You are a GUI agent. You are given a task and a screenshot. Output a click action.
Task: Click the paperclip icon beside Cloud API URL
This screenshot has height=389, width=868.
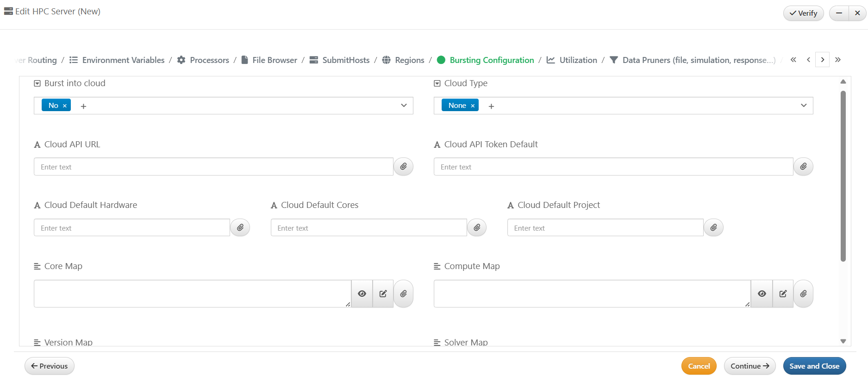coord(403,167)
